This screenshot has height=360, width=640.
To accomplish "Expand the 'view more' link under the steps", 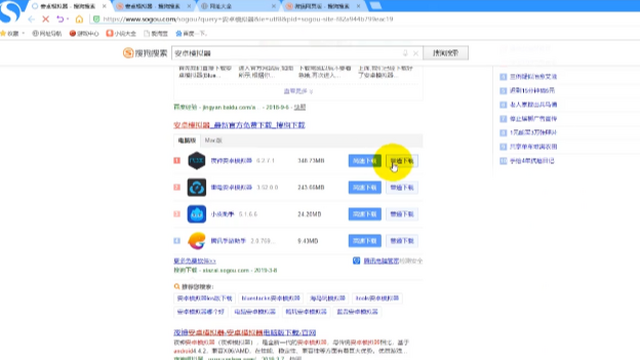I will click(298, 91).
